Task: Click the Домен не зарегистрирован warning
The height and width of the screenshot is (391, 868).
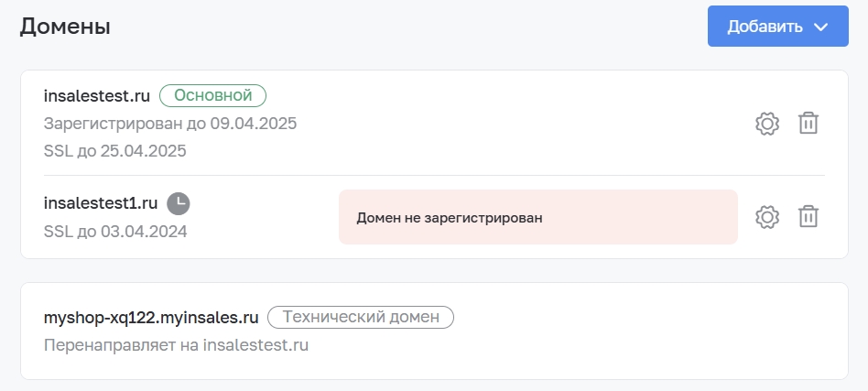Action: click(x=538, y=217)
